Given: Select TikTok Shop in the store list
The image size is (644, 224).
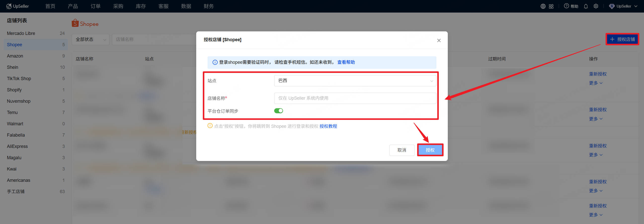Looking at the screenshot, I should [36, 79].
